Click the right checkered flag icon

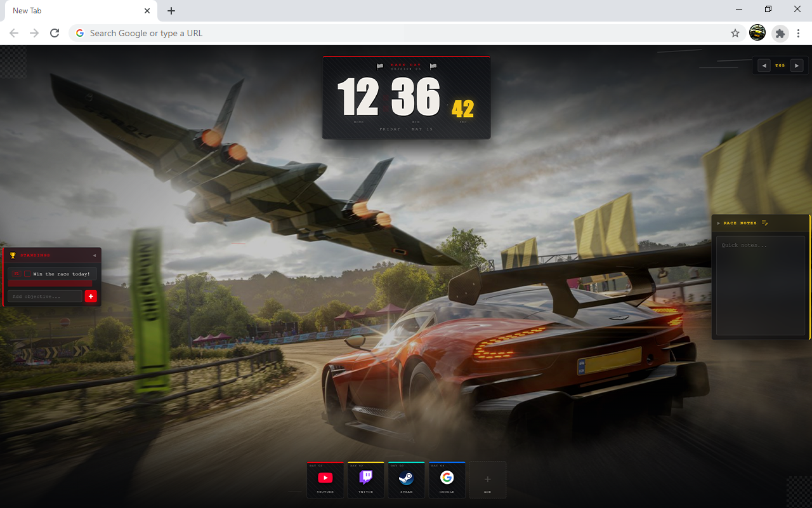click(x=433, y=65)
